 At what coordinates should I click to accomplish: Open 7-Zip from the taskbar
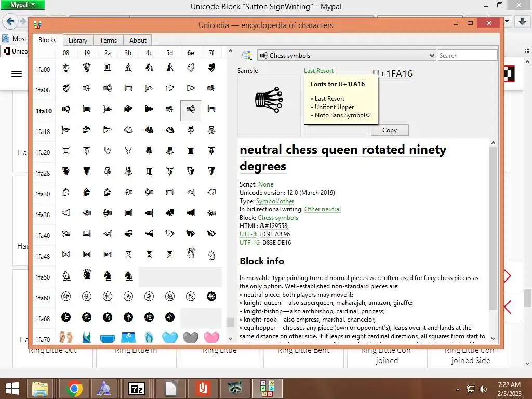tap(137, 389)
